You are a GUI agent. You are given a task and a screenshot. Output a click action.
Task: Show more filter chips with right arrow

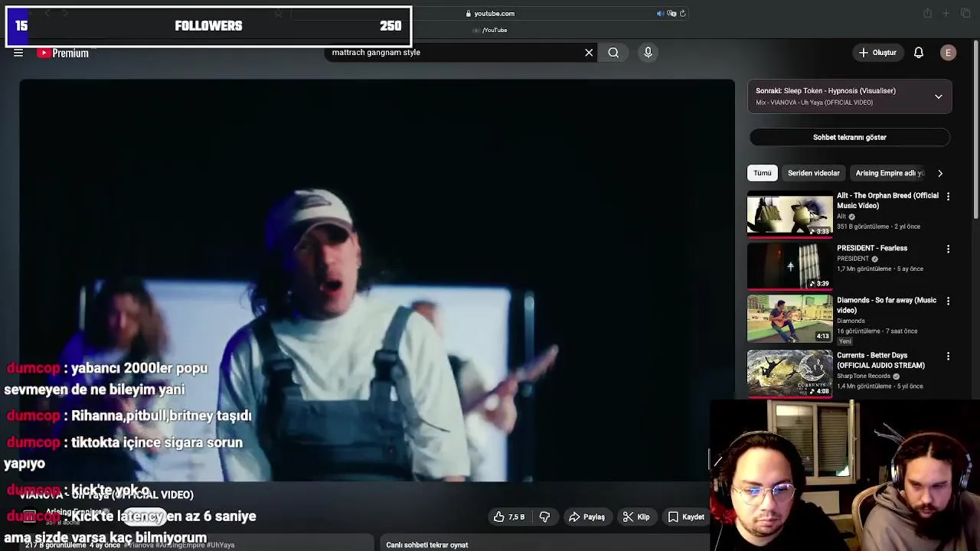click(940, 173)
